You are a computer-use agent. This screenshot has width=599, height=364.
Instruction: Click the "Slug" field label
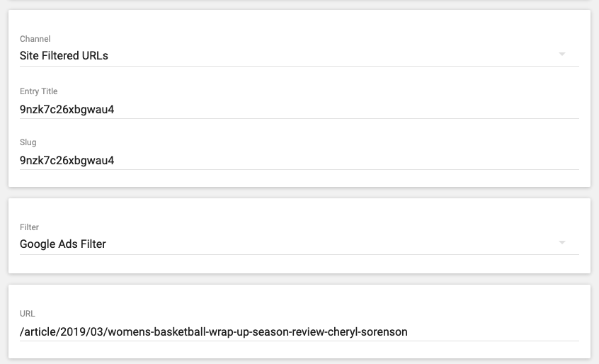28,142
